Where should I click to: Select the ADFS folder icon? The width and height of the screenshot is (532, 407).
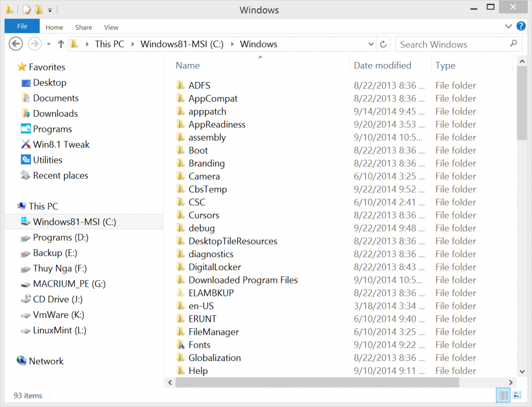click(181, 85)
